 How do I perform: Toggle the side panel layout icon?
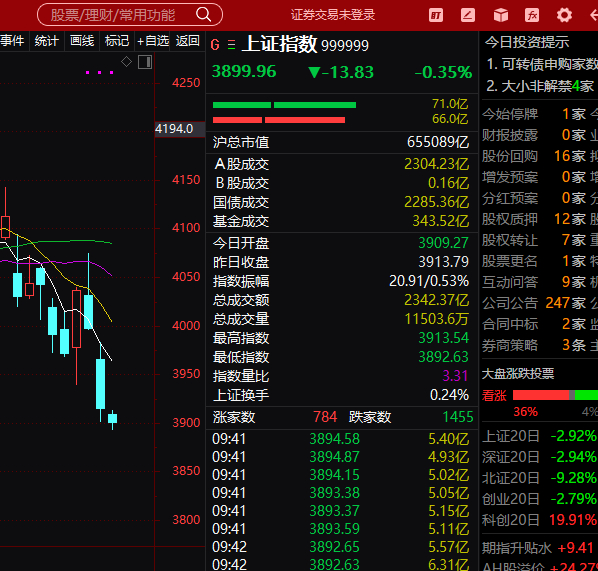point(145,62)
